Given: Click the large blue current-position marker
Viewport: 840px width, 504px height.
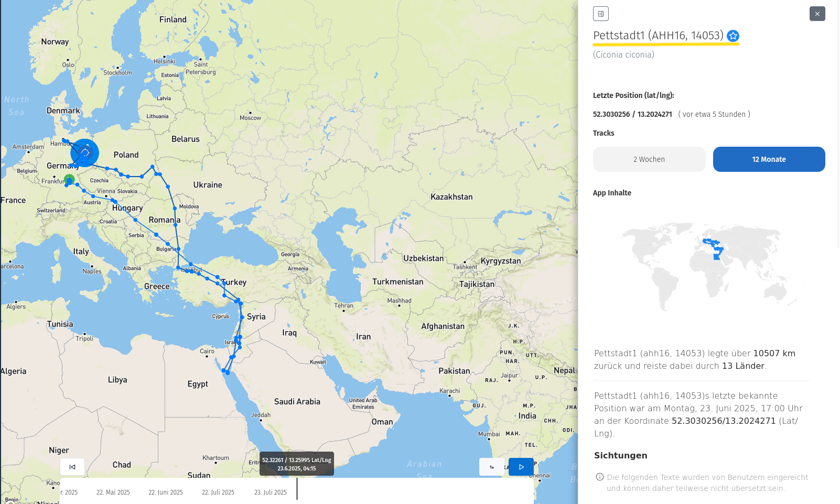Looking at the screenshot, I should [x=85, y=152].
